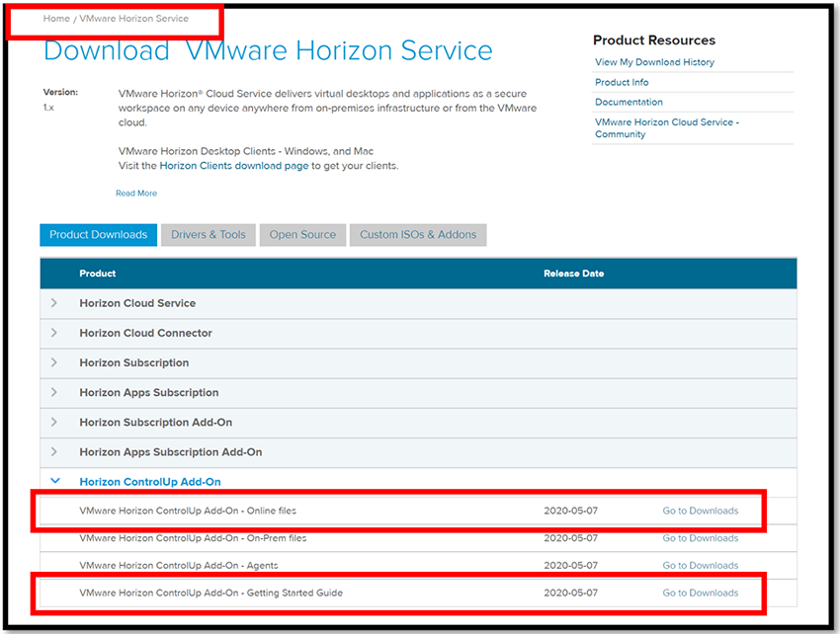The image size is (840, 634).
Task: Click 'VMware Horizon ControlUp Add-On - Agents' text
Action: pos(179,566)
